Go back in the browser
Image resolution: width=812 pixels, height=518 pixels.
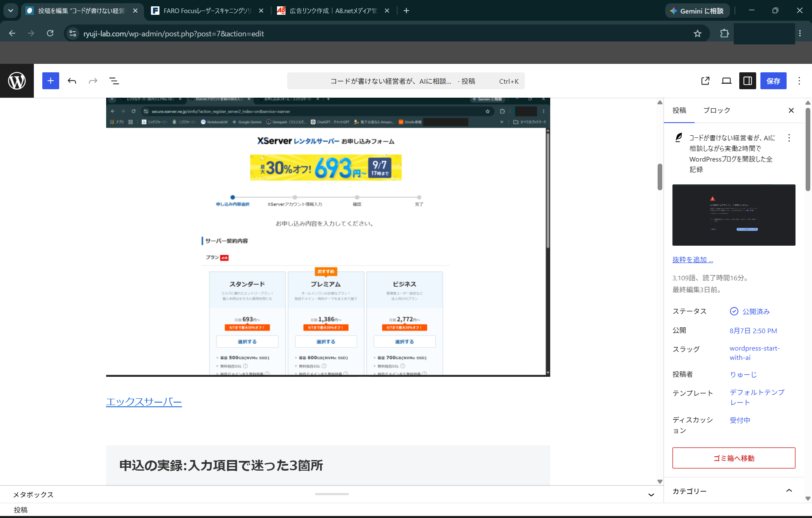click(x=12, y=33)
